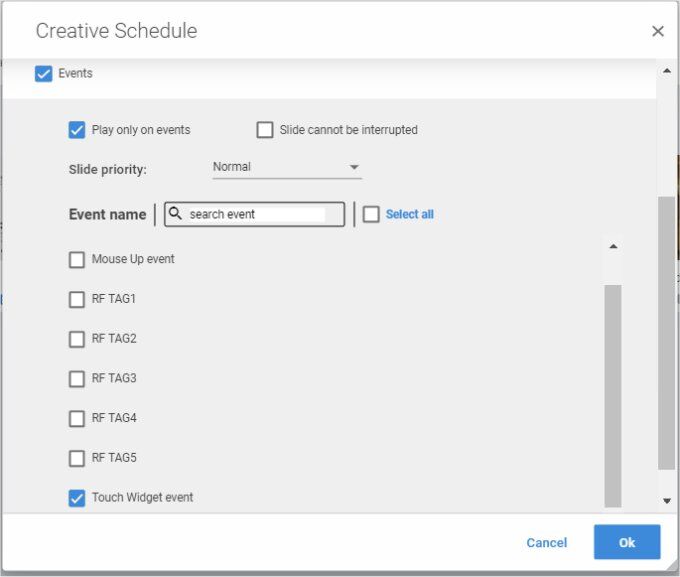
Task: Focus the search event field
Action: [256, 214]
